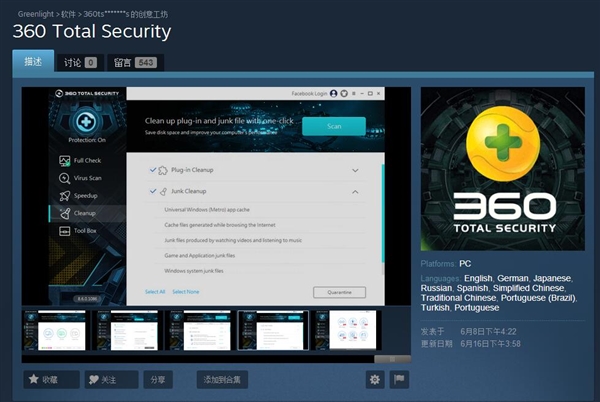Select the Virus Scan magnifier icon

tap(64, 178)
